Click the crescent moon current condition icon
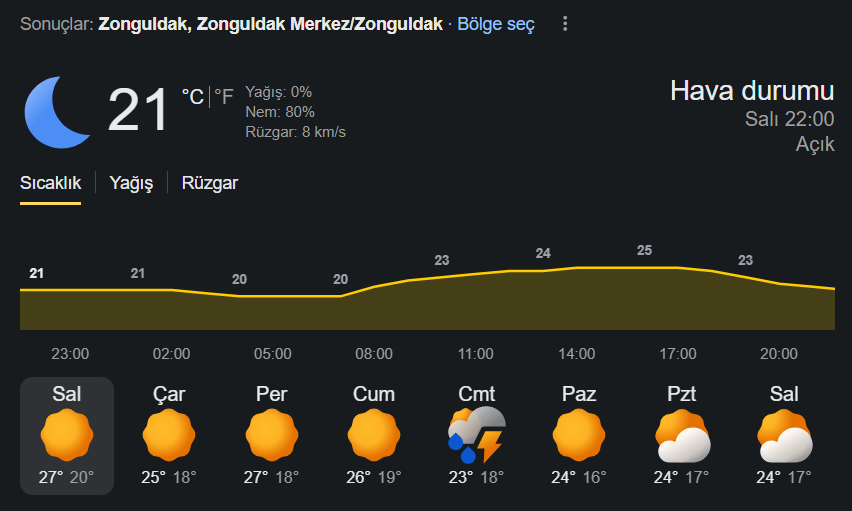The image size is (852, 511). pos(57,112)
